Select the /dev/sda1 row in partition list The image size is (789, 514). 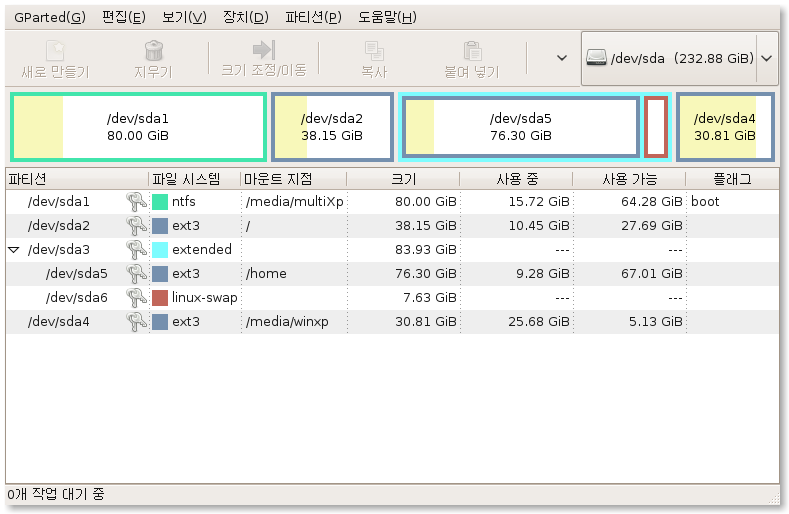pyautogui.click(x=392, y=202)
